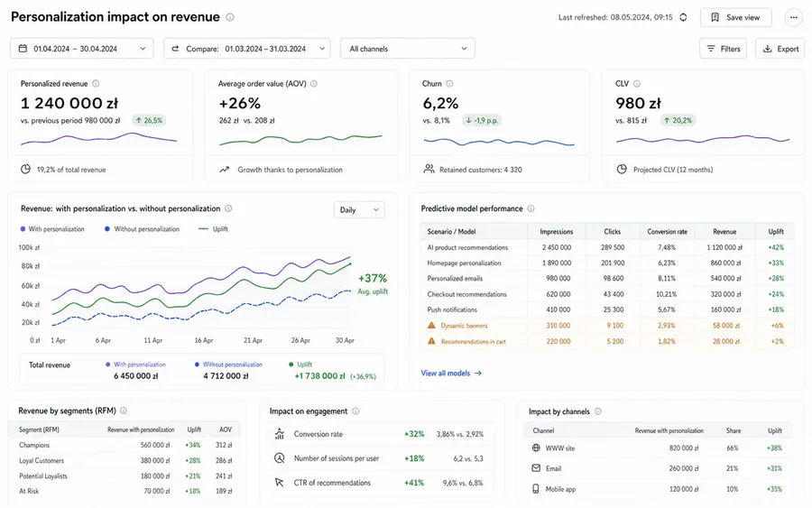The width and height of the screenshot is (812, 508).
Task: Select the Personalized emails row
Action: point(606,279)
